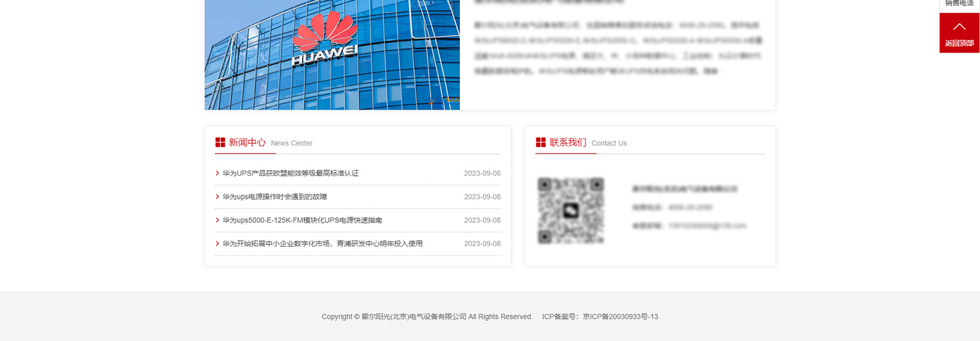980x341 pixels.
Task: Click the News Center subtitle text
Action: [x=292, y=143]
